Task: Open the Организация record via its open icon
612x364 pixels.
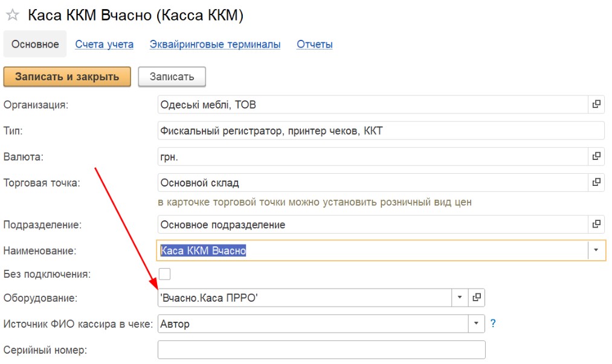Action: point(596,104)
